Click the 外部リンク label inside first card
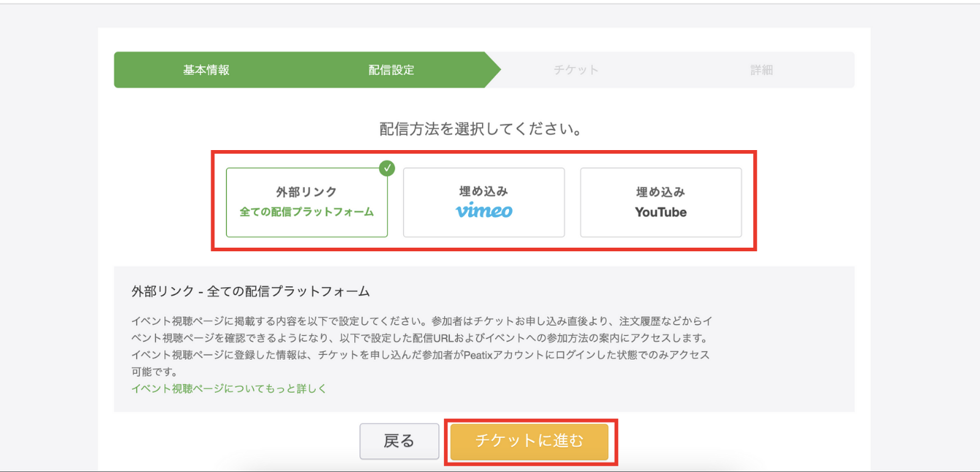This screenshot has width=980, height=472. coord(306,192)
